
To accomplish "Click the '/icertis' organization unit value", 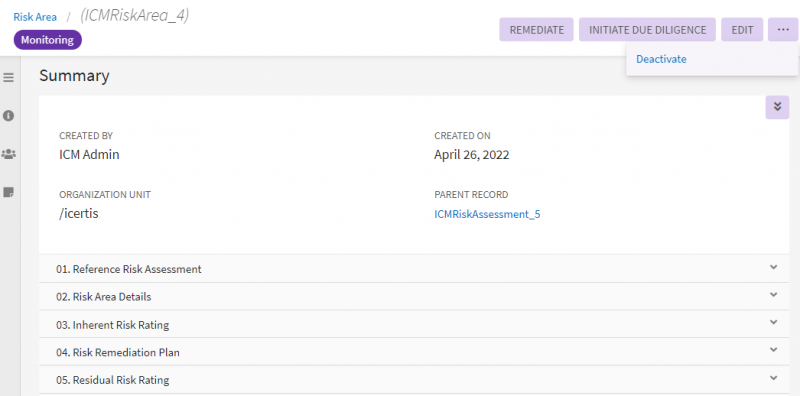I will pyautogui.click(x=79, y=213).
